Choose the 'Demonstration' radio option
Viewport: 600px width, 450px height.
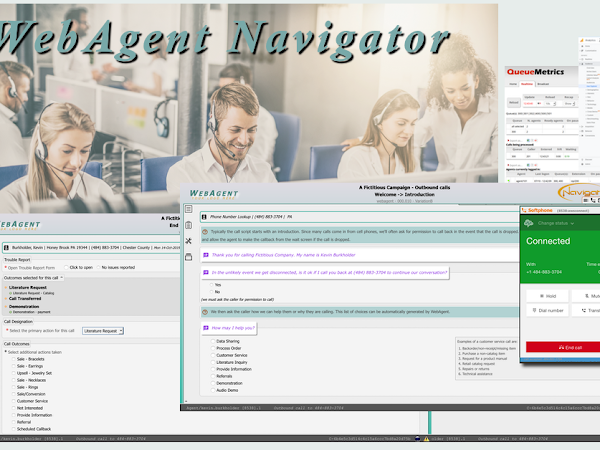click(213, 383)
